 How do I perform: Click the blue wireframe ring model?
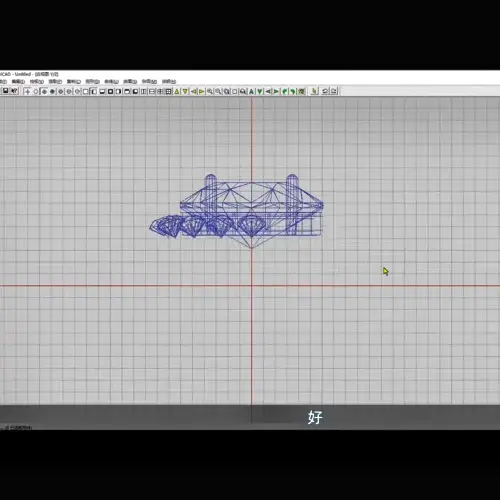pyautogui.click(x=237, y=211)
